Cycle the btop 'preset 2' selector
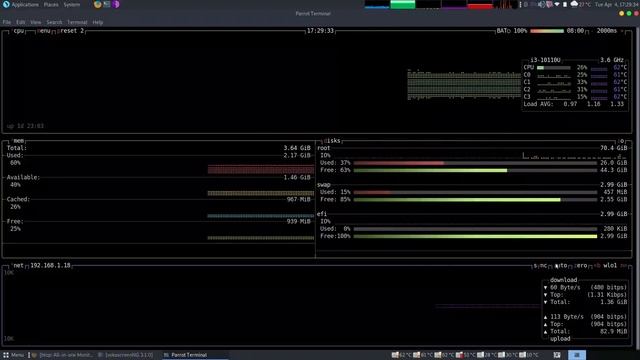 coord(70,31)
